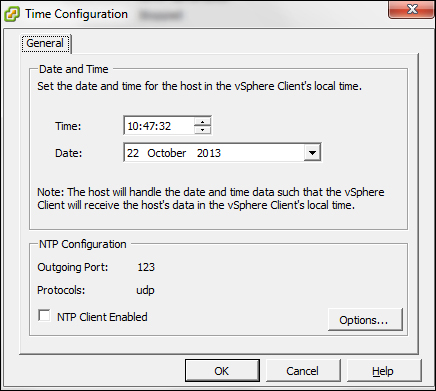The image size is (436, 391).
Task: Click the Outgoing Port label
Action: pyautogui.click(x=73, y=267)
